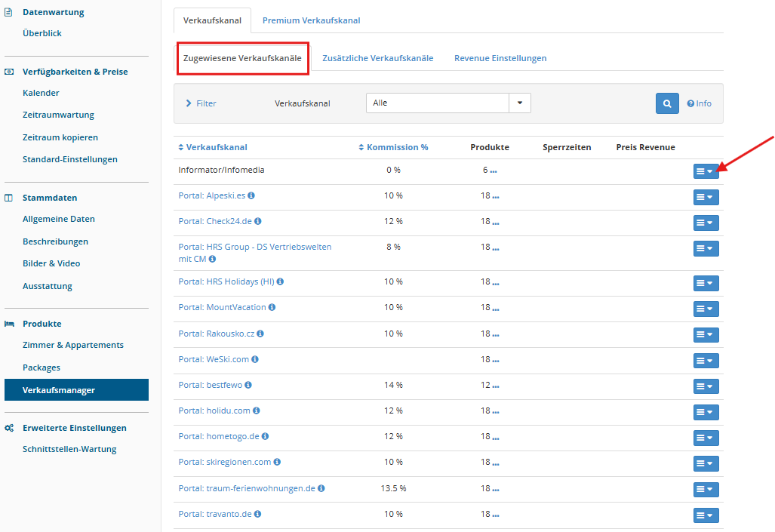Click info icon beside Portal: travanto.de

click(257, 514)
